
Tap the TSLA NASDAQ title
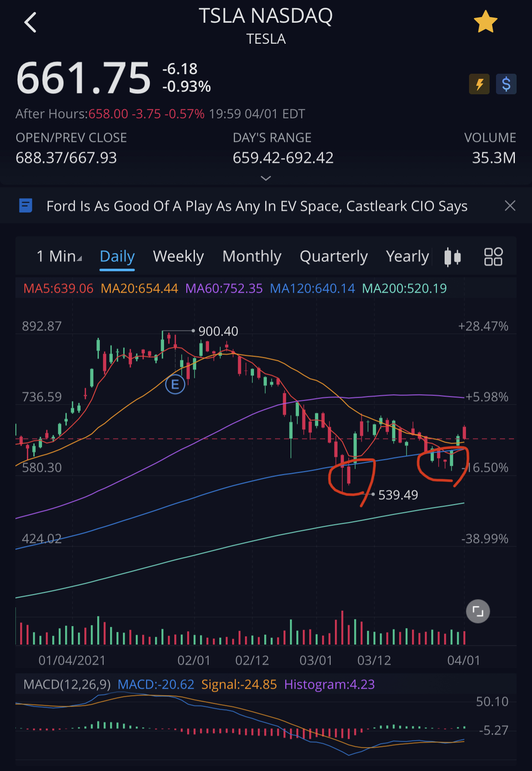[x=266, y=16]
